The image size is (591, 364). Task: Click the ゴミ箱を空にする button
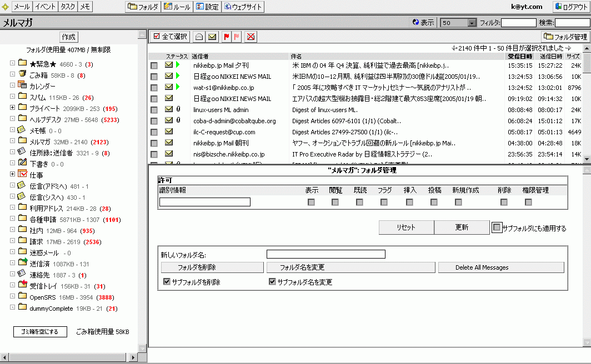click(x=40, y=332)
